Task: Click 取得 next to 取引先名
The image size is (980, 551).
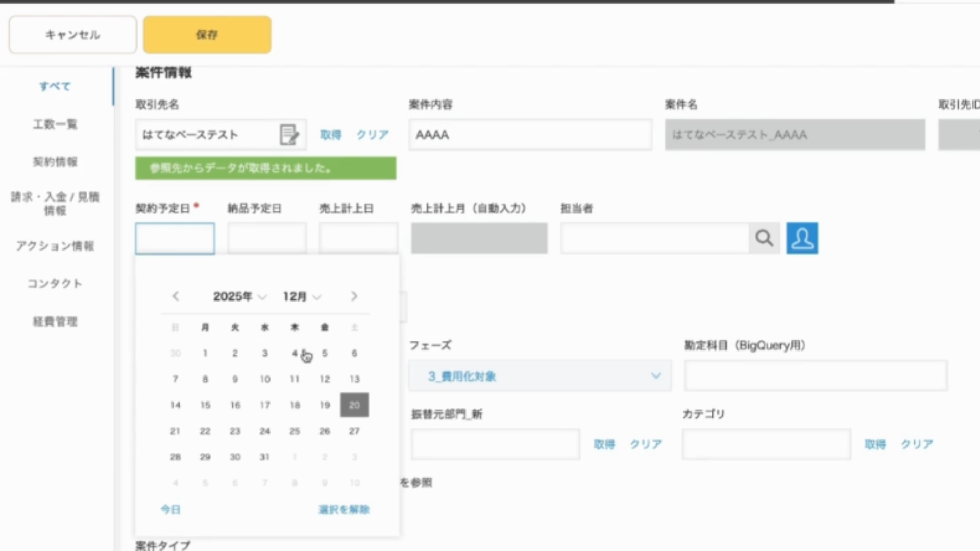Action: [x=330, y=135]
